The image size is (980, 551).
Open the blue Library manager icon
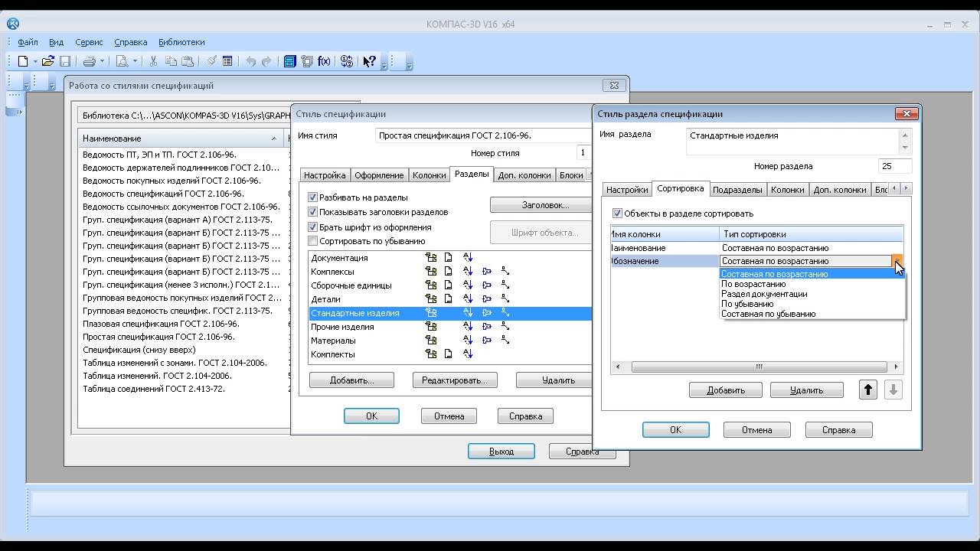[289, 61]
